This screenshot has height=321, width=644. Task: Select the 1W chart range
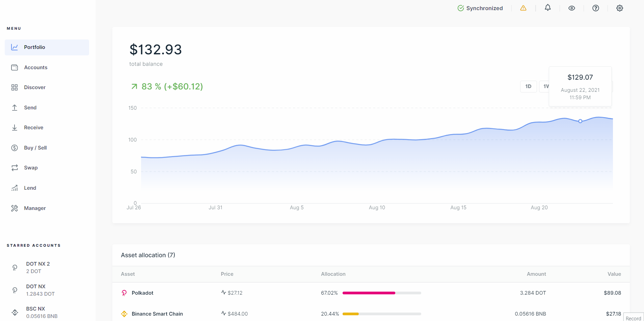click(544, 86)
